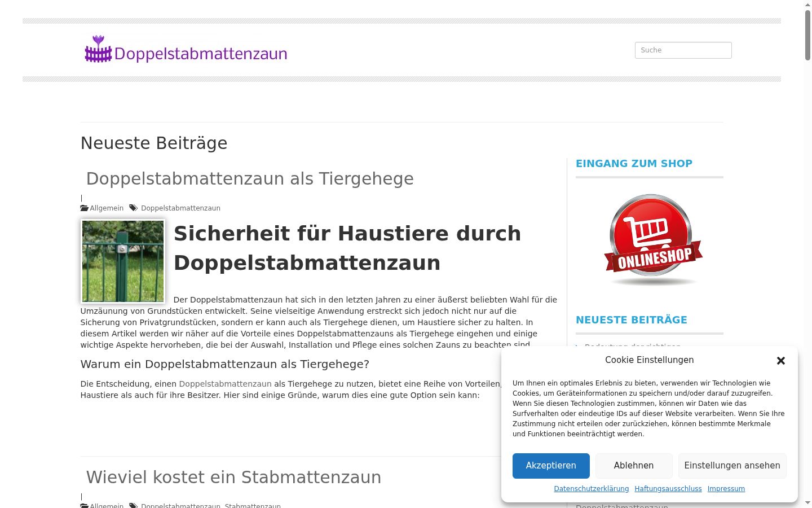The image size is (812, 508).
Task: Follow the inline Doppelstabmattenzaun link in the paragraph
Action: pyautogui.click(x=225, y=384)
